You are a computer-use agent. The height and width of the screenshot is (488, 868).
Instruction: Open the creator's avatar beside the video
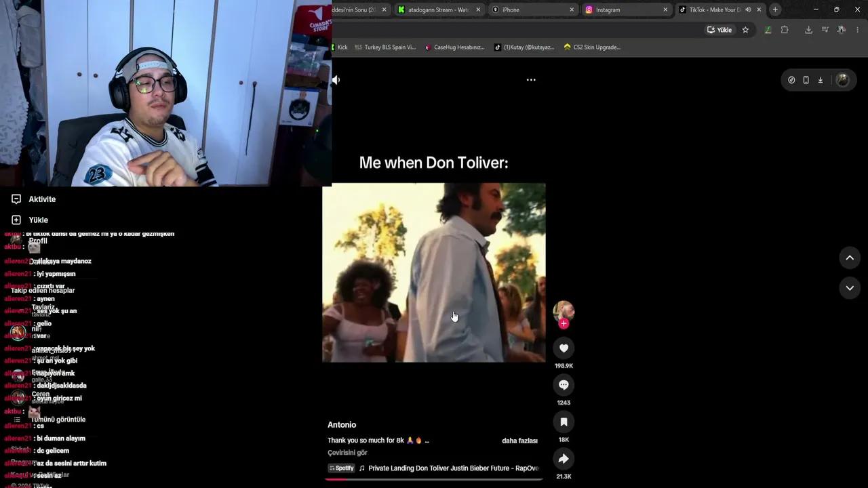coord(564,311)
